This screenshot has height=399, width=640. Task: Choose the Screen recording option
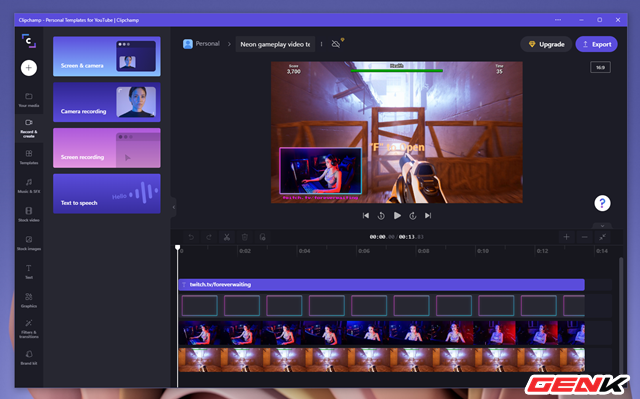[107, 148]
